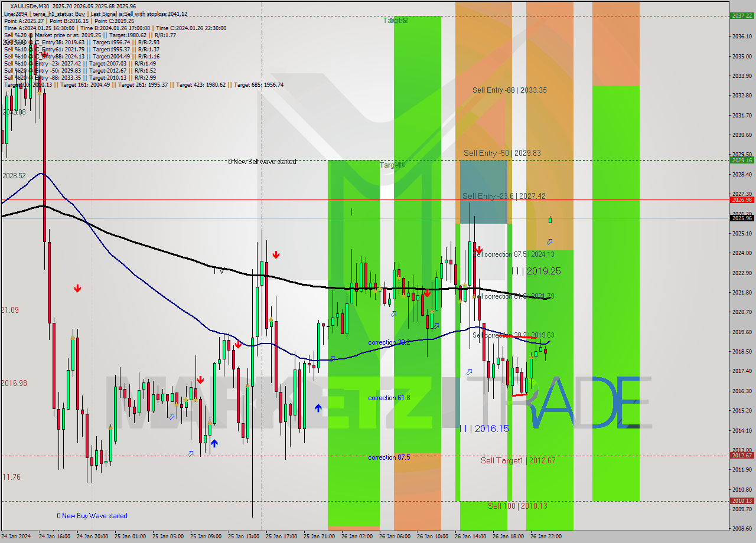Click the 2036.10 price scale value

point(741,37)
